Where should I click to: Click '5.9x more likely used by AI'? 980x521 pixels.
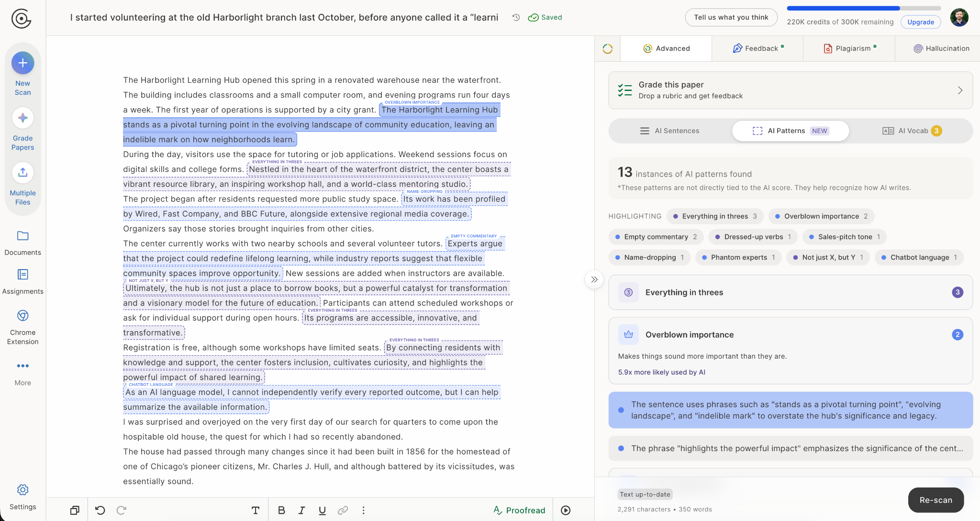[x=661, y=372]
